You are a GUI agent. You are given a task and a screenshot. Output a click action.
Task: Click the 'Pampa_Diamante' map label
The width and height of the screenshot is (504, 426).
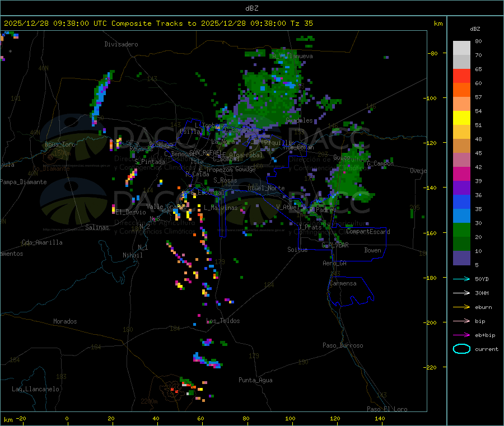pos(24,182)
